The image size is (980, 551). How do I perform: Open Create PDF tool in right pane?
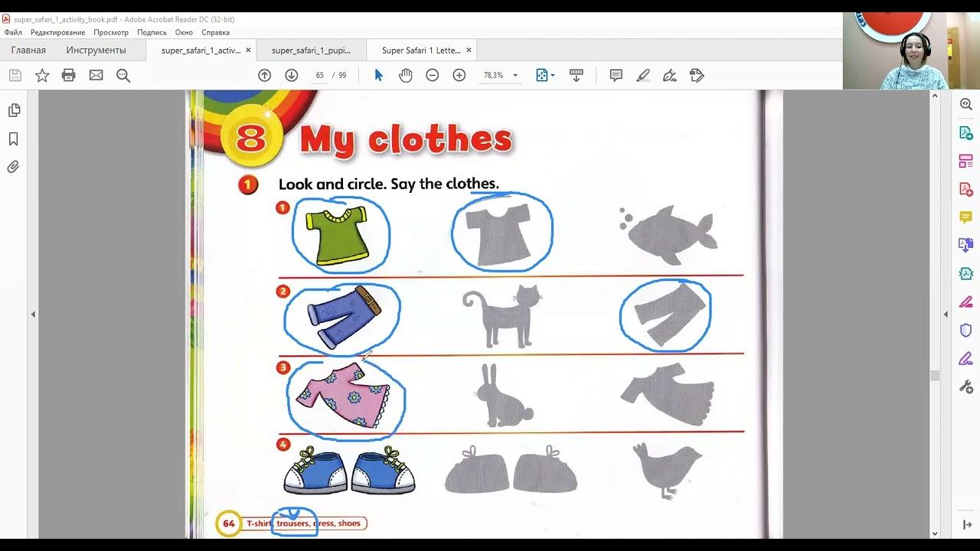966,189
